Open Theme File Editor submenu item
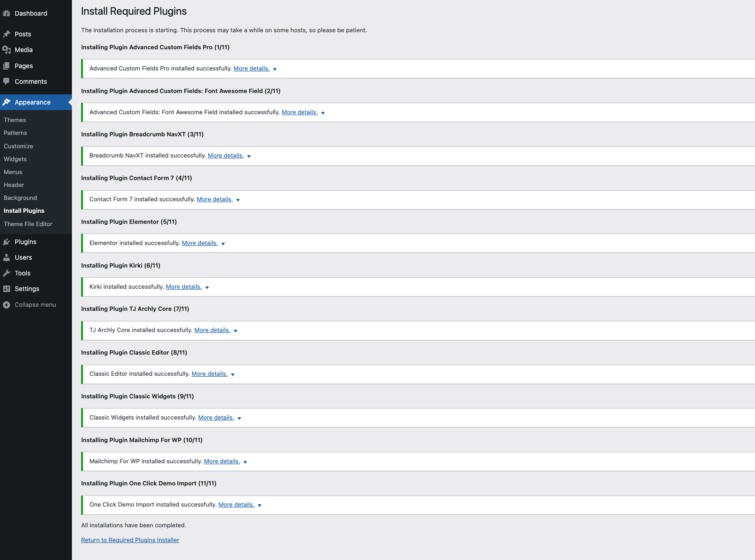755x560 pixels. [x=28, y=224]
